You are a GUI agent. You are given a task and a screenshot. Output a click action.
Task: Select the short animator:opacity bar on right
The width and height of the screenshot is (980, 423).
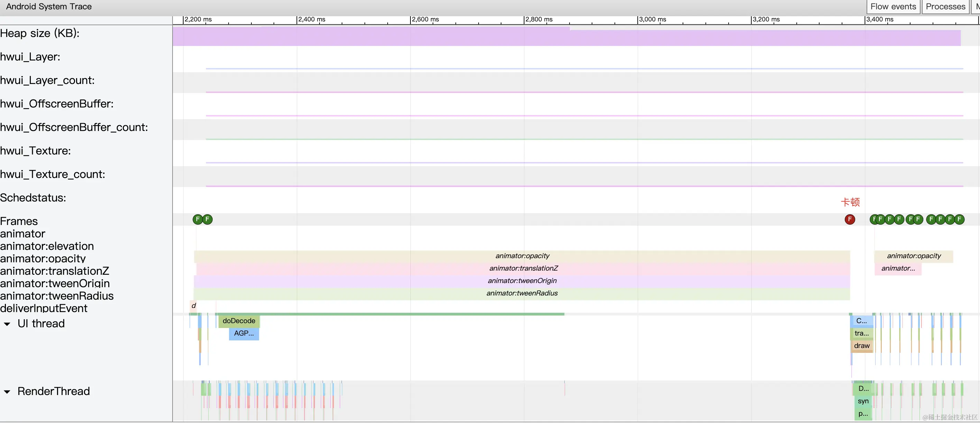coord(913,256)
